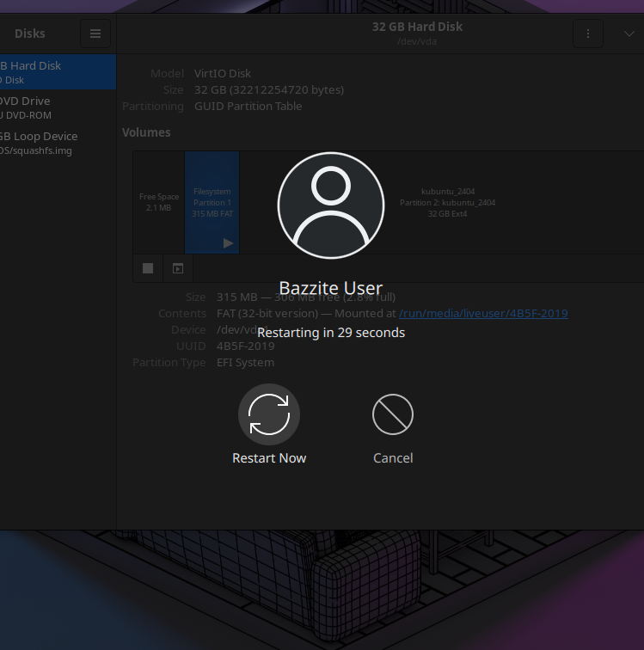This screenshot has width=644, height=650.
Task: Select the Filesystem Partition 1 FAT volume
Action: click(212, 202)
